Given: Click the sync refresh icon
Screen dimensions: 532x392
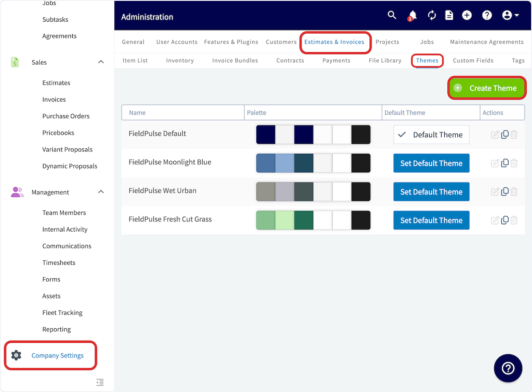Looking at the screenshot, I should [x=432, y=16].
